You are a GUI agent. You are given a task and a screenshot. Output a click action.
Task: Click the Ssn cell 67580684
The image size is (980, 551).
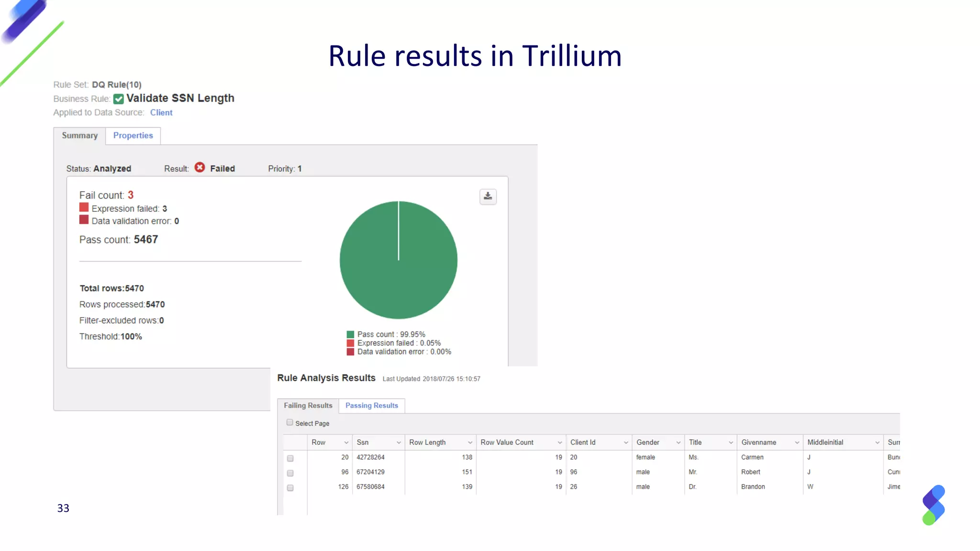pyautogui.click(x=370, y=487)
